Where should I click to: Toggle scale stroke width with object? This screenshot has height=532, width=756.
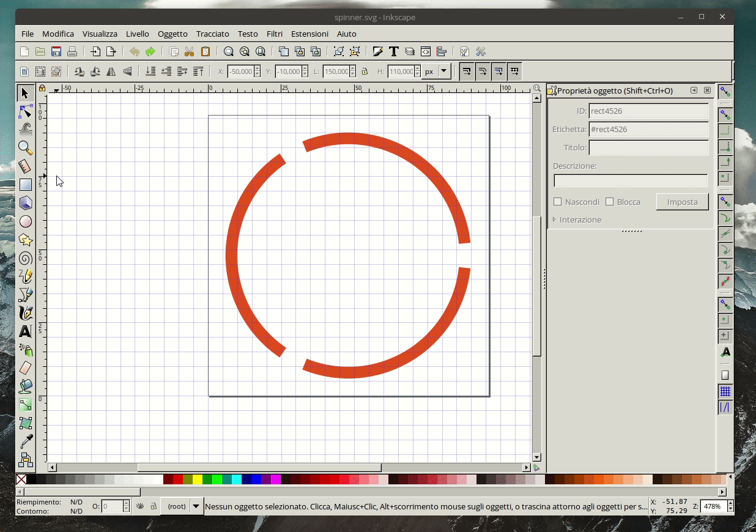(x=467, y=72)
